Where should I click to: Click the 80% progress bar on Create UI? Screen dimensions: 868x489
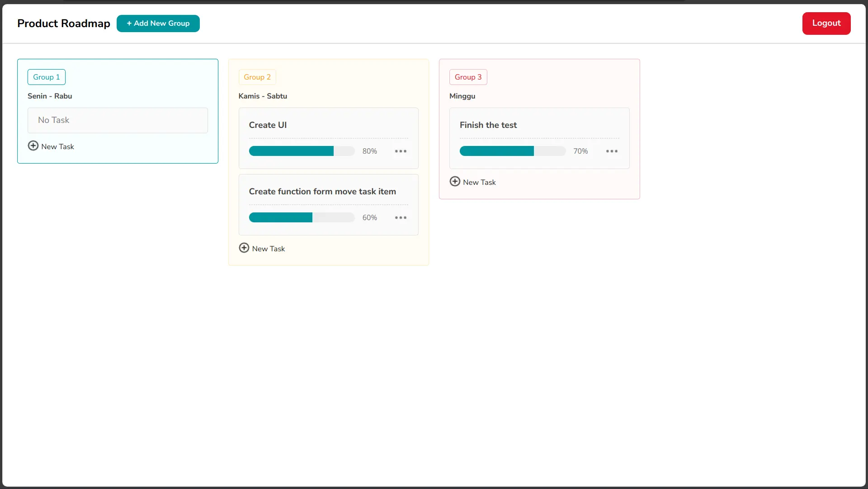[x=302, y=151]
